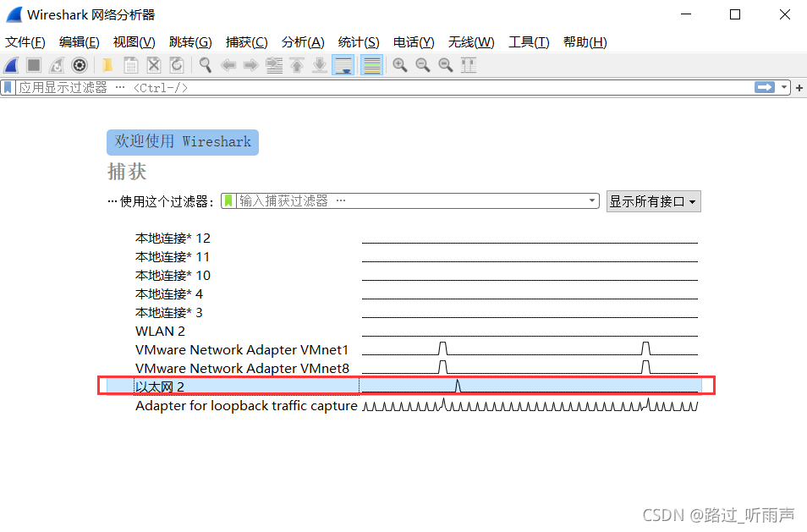This screenshot has height=532, width=807.
Task: Zoom in main window text
Action: [x=400, y=65]
